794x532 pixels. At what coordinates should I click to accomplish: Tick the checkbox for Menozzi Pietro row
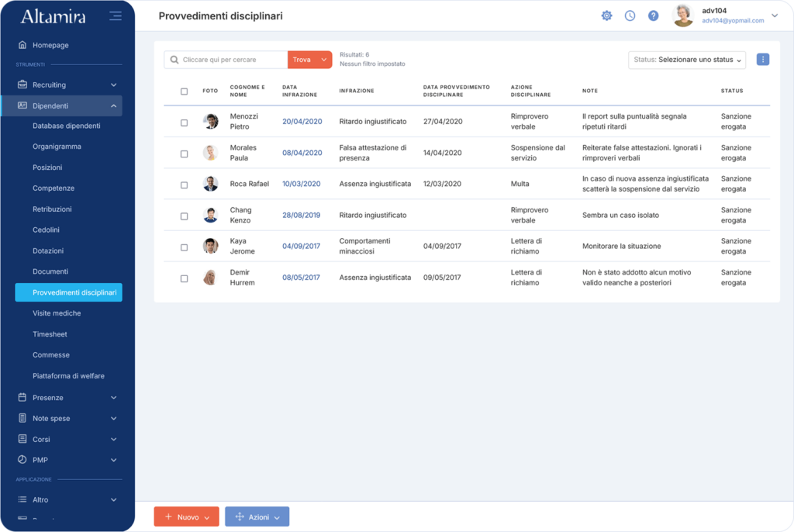(184, 123)
